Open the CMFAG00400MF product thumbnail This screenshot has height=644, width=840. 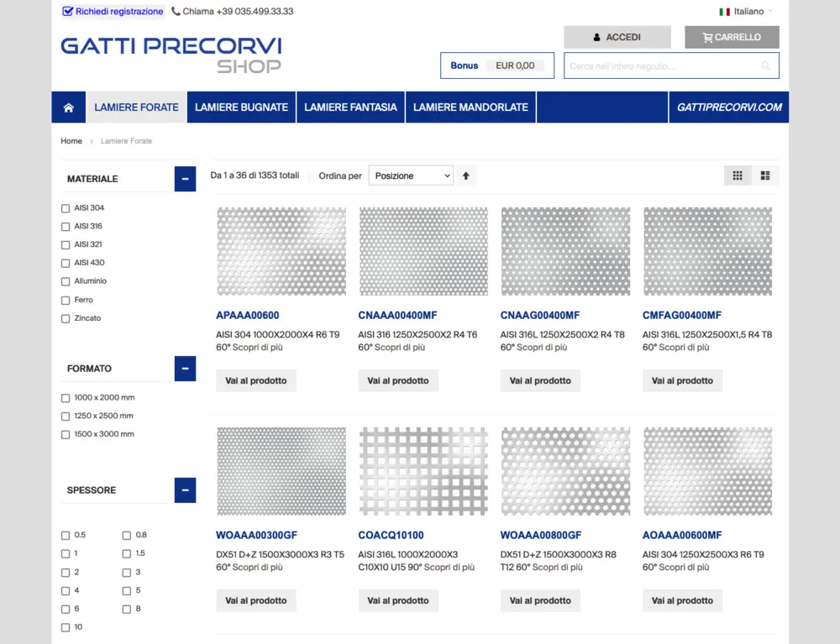pyautogui.click(x=707, y=251)
